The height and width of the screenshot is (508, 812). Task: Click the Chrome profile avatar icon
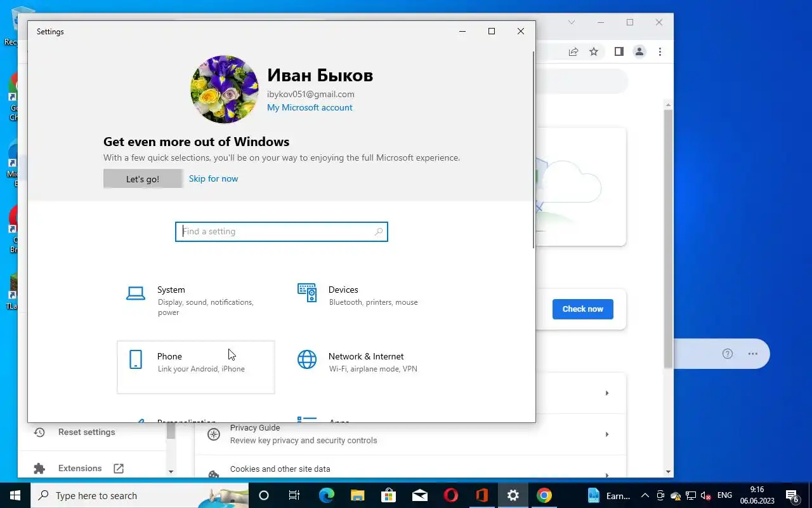(639, 51)
